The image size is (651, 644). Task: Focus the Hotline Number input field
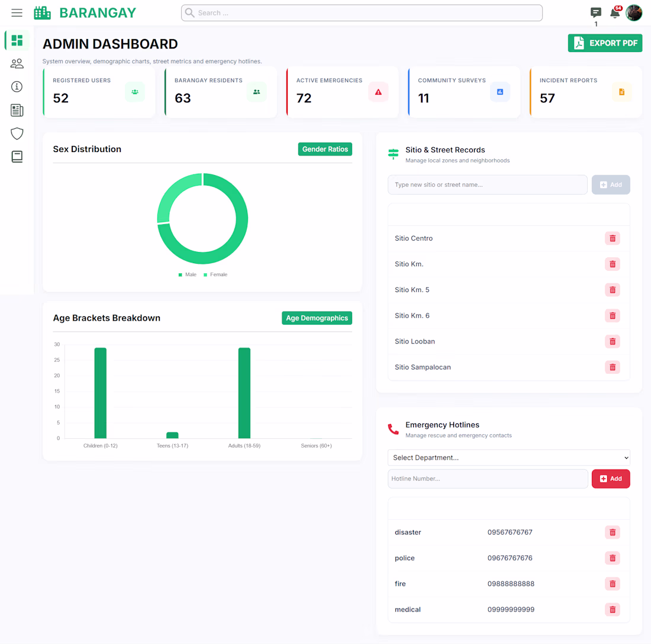point(488,479)
